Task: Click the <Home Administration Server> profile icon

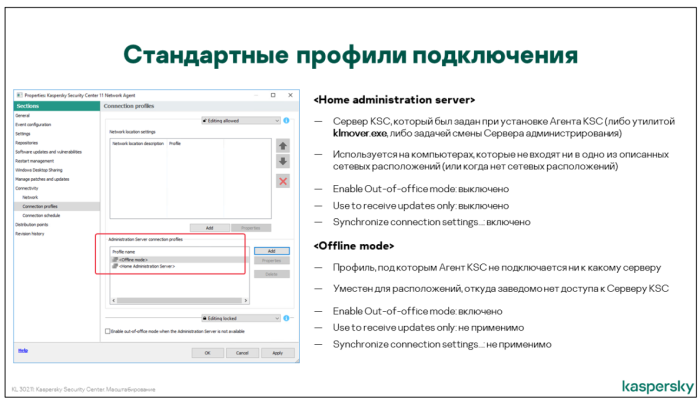Action: [115, 266]
